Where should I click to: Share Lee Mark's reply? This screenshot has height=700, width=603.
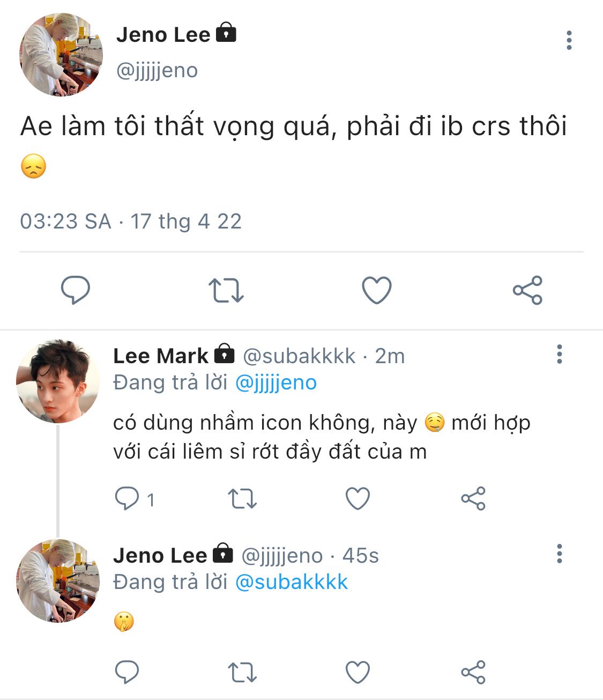473,498
